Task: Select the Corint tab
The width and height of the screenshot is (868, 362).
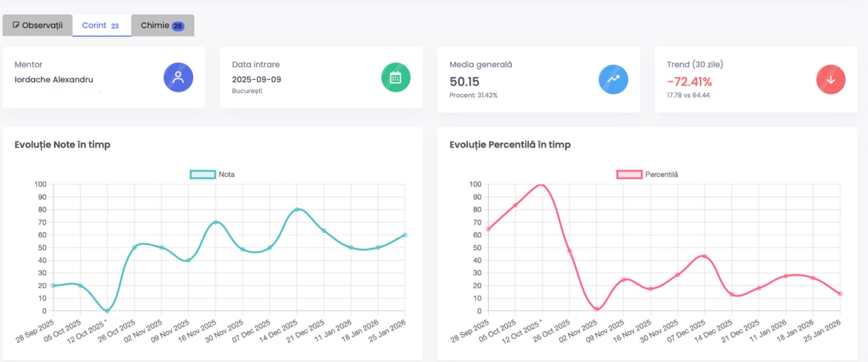Action: click(x=101, y=25)
